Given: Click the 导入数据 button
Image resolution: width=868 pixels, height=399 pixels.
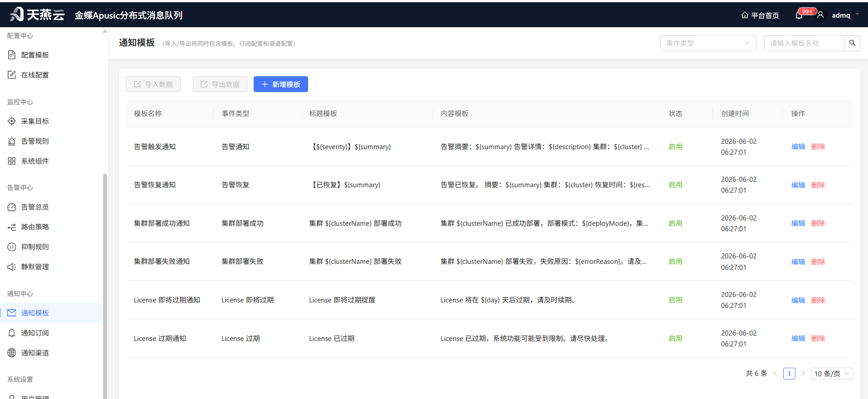Looking at the screenshot, I should click(153, 84).
